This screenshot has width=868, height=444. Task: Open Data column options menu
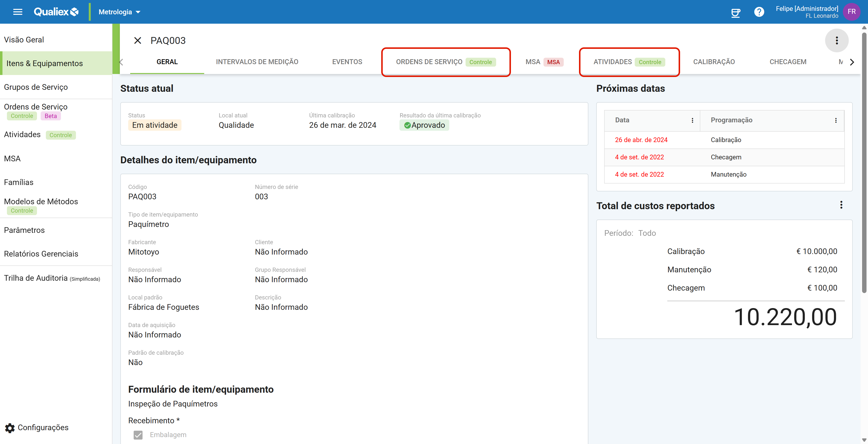[x=692, y=120]
